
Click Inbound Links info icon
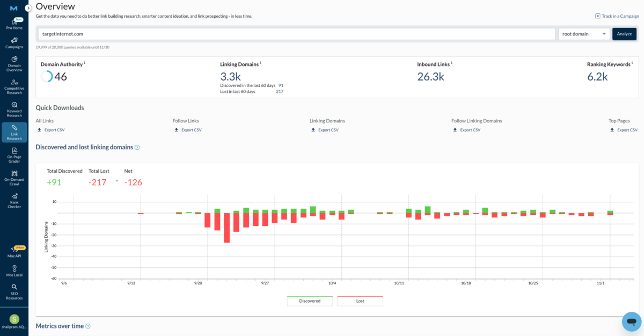(x=451, y=63)
